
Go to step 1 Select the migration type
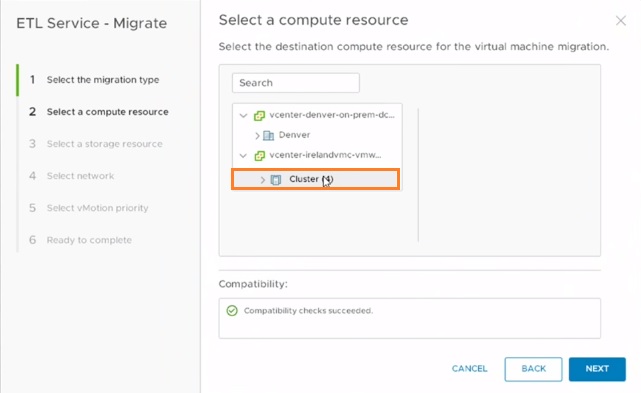[103, 80]
